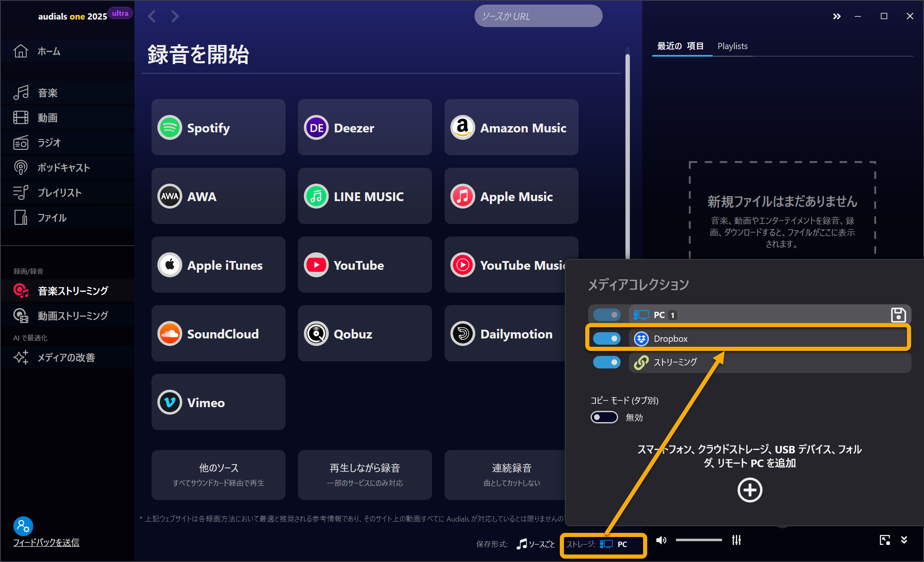Open the 音楽 section in the sidebar
This screenshot has height=562, width=924.
click(x=67, y=93)
